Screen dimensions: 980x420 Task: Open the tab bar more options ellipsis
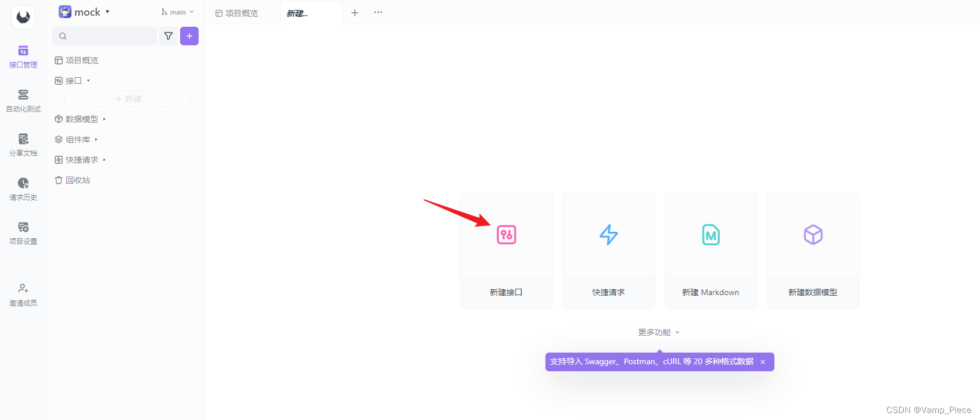pyautogui.click(x=378, y=12)
